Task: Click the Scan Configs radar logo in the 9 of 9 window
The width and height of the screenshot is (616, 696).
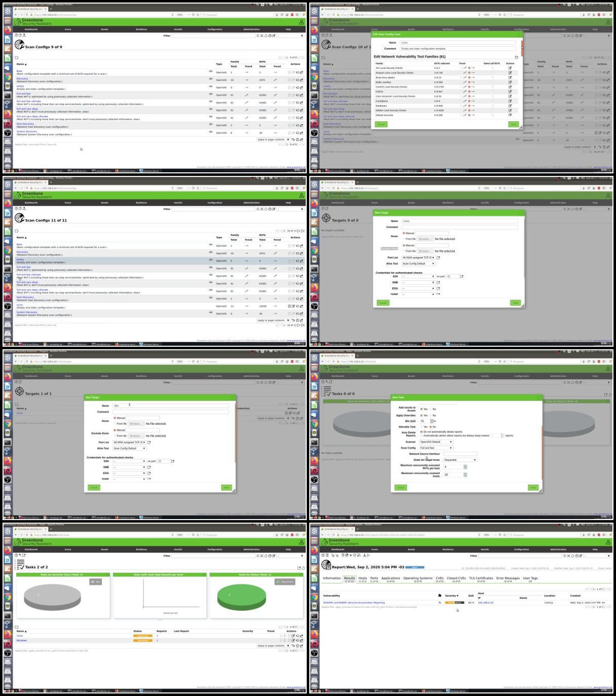Action: [x=19, y=45]
